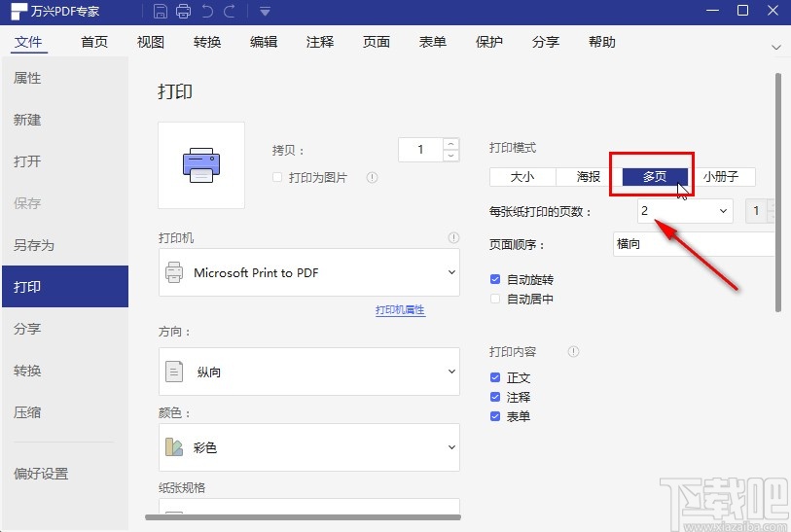This screenshot has height=532, width=791.
Task: Open pages-per-sheet dropdown showing 2
Action: coord(685,211)
